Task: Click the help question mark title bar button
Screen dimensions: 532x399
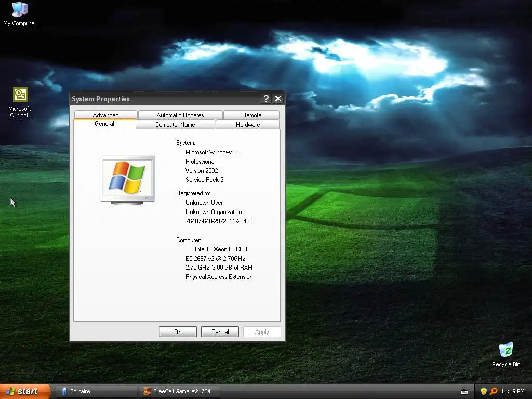Action: click(266, 99)
